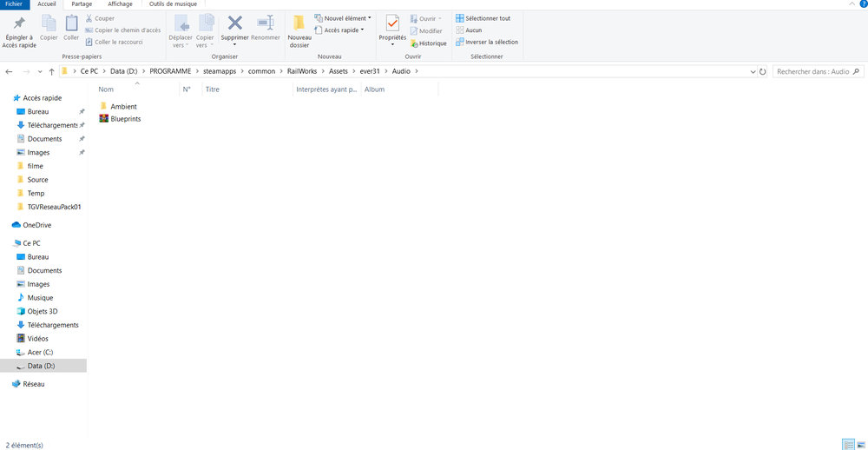Click Coller le raccourci

click(x=115, y=42)
